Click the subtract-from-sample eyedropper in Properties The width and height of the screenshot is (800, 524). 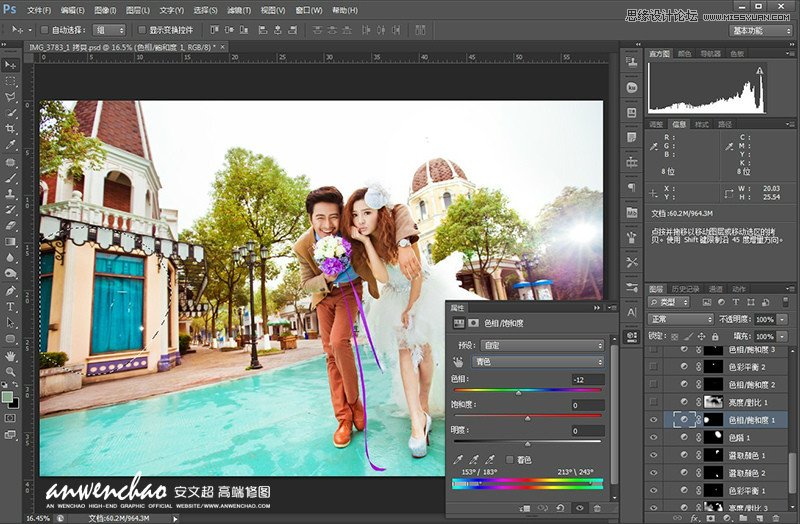[490, 460]
